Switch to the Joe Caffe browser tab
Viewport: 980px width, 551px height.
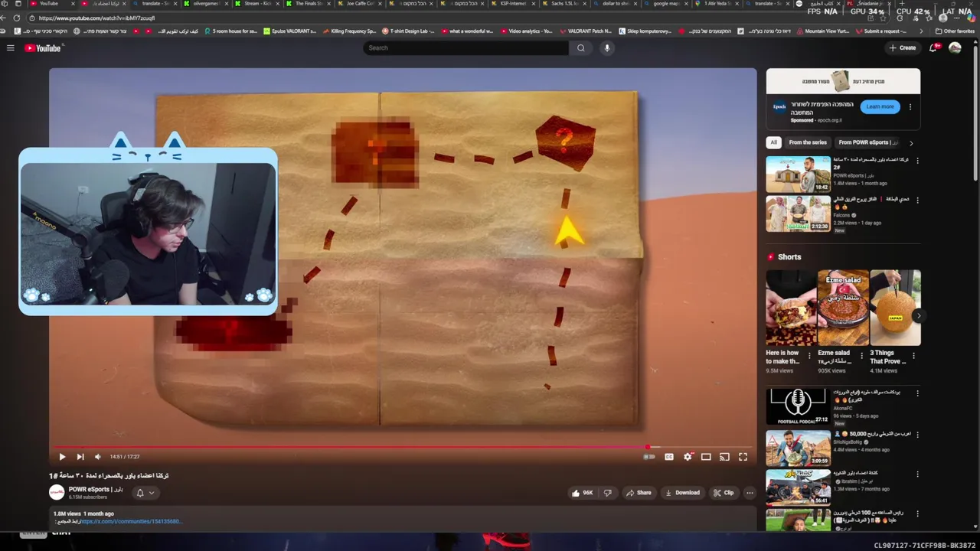pos(359,4)
